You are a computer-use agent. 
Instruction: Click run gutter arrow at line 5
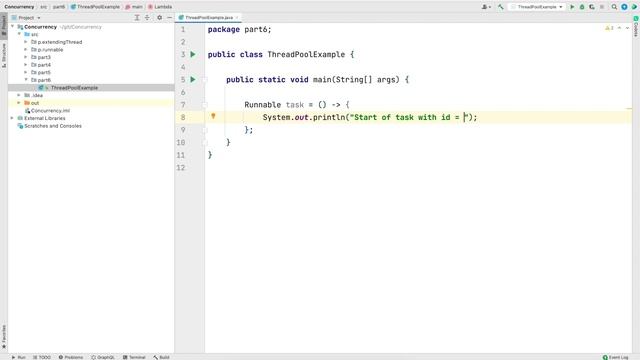tap(193, 80)
